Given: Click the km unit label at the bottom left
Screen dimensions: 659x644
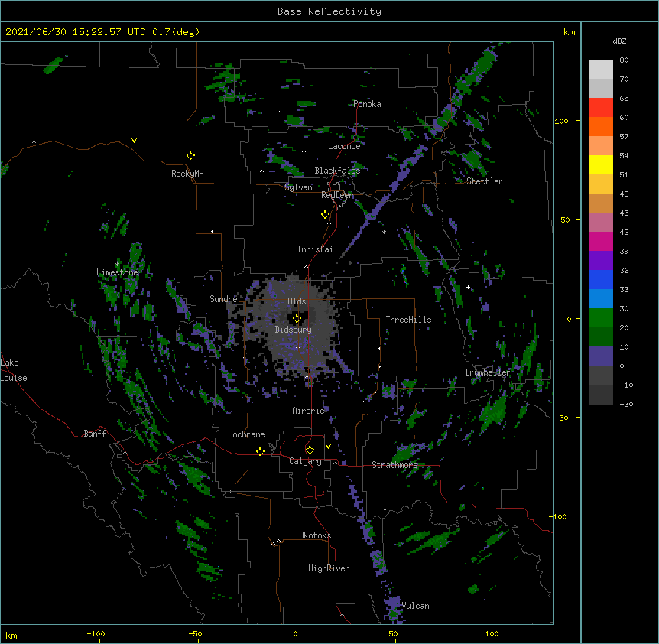Looking at the screenshot, I should pos(11,635).
